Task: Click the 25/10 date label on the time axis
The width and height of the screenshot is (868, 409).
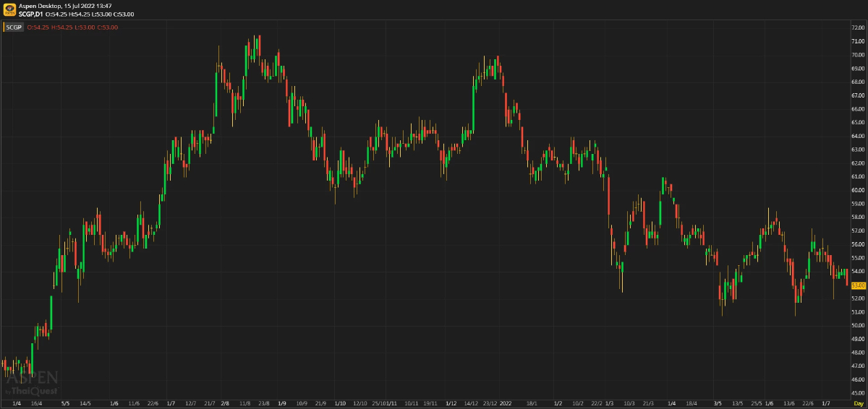Action: [x=379, y=402]
